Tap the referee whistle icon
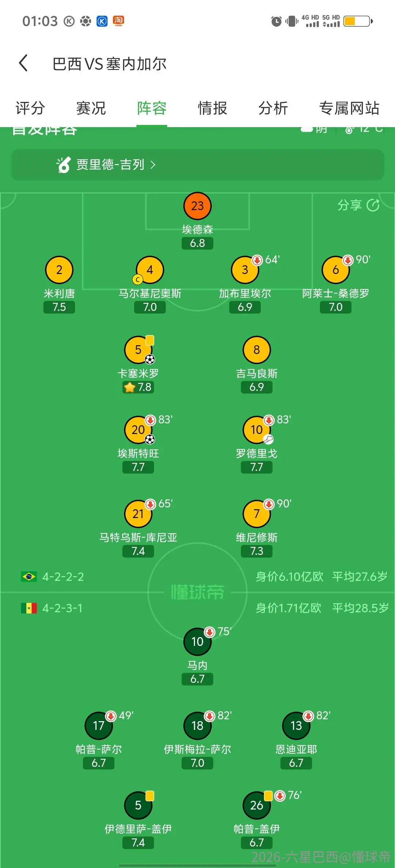This screenshot has height=868, width=395. 63,165
